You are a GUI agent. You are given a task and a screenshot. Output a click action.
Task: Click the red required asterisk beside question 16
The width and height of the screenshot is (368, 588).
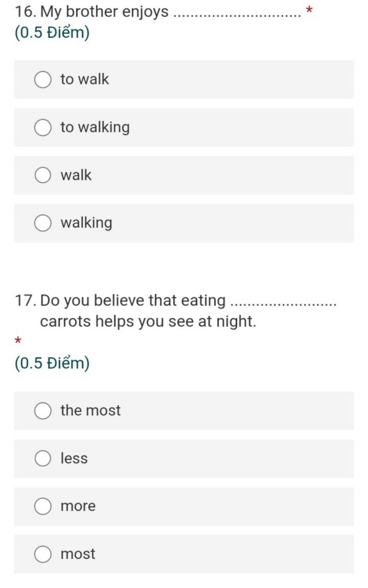pyautogui.click(x=309, y=10)
